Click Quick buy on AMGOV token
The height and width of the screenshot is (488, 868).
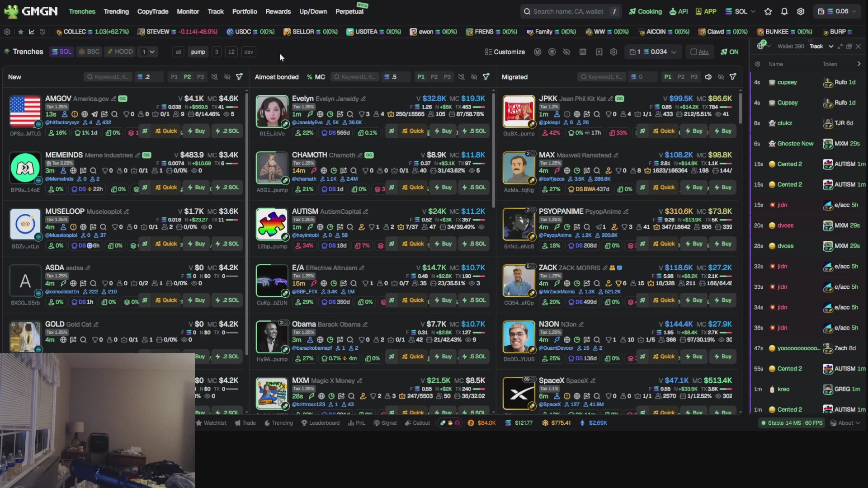tap(166, 131)
